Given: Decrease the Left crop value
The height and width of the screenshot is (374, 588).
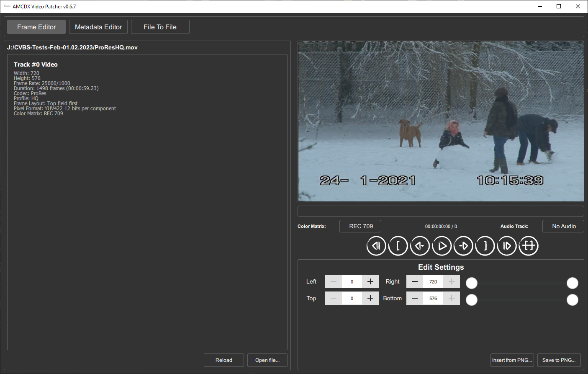Looking at the screenshot, I should (x=334, y=281).
